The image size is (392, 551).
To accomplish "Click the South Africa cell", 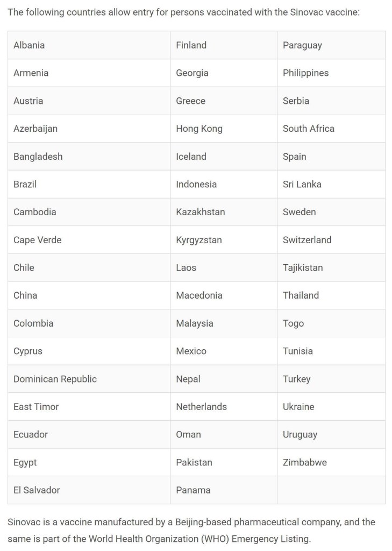I will click(x=309, y=129).
